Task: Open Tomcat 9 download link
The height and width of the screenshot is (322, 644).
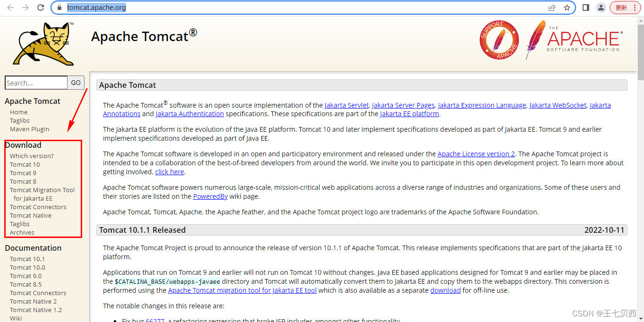Action: [x=23, y=173]
